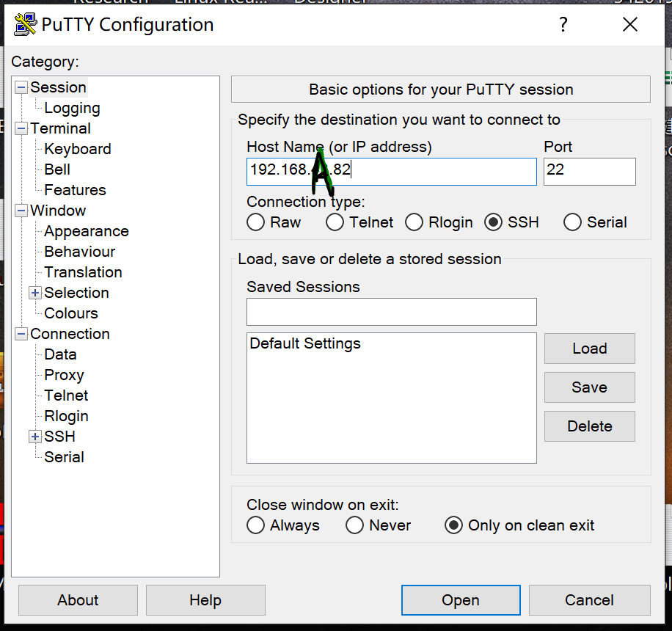This screenshot has width=672, height=631.
Task: Click the Delete session button
Action: (590, 426)
